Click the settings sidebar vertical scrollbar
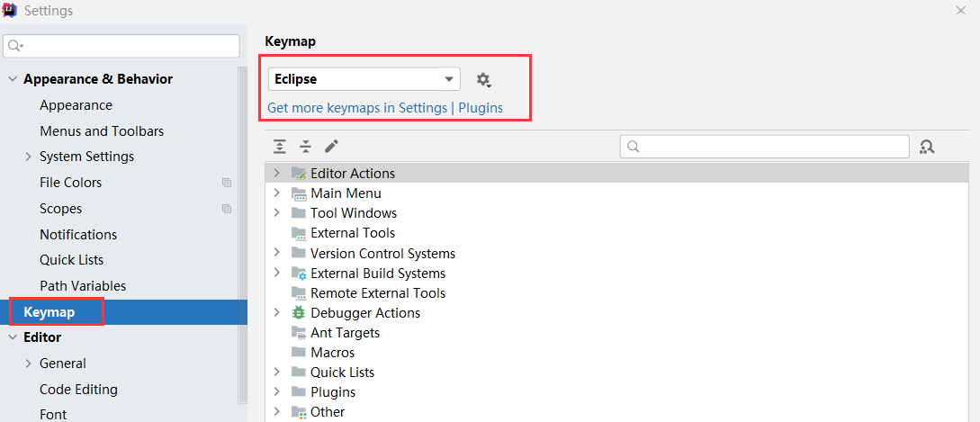The image size is (980, 422). click(242, 235)
